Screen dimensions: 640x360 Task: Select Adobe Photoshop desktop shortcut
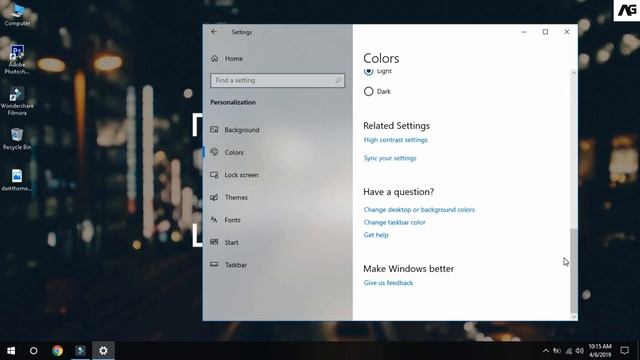[17, 60]
